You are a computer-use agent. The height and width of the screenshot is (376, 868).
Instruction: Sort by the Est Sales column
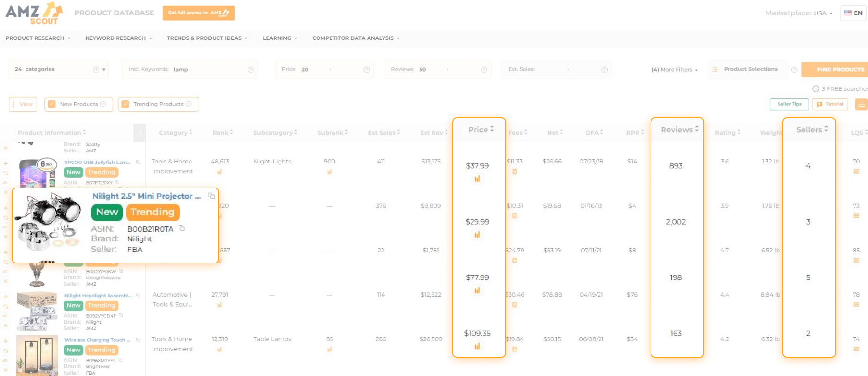click(384, 133)
